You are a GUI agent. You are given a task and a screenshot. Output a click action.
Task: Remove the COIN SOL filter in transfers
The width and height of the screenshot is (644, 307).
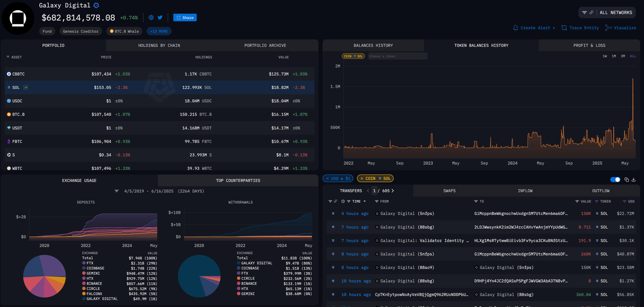pos(361,179)
